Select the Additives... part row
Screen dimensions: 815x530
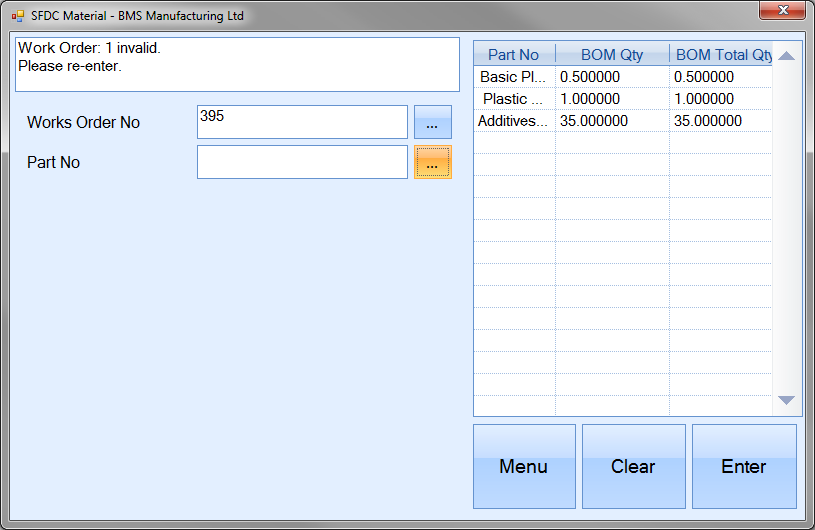tap(514, 121)
